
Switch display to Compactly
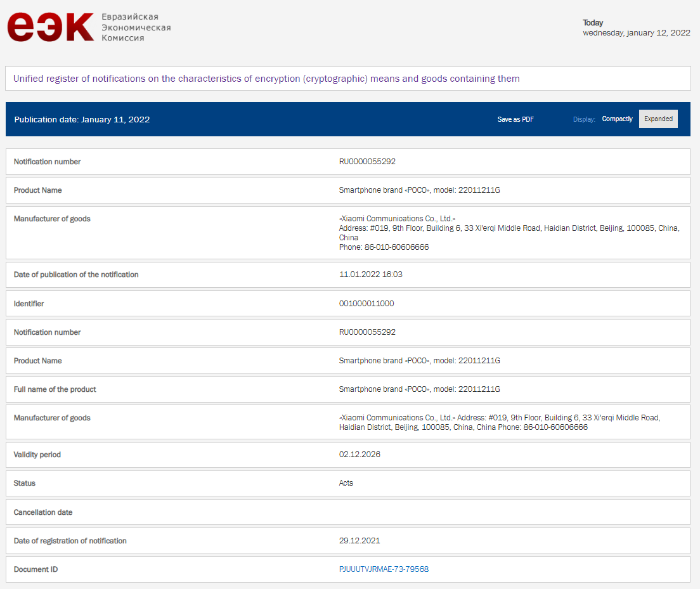[x=617, y=119]
